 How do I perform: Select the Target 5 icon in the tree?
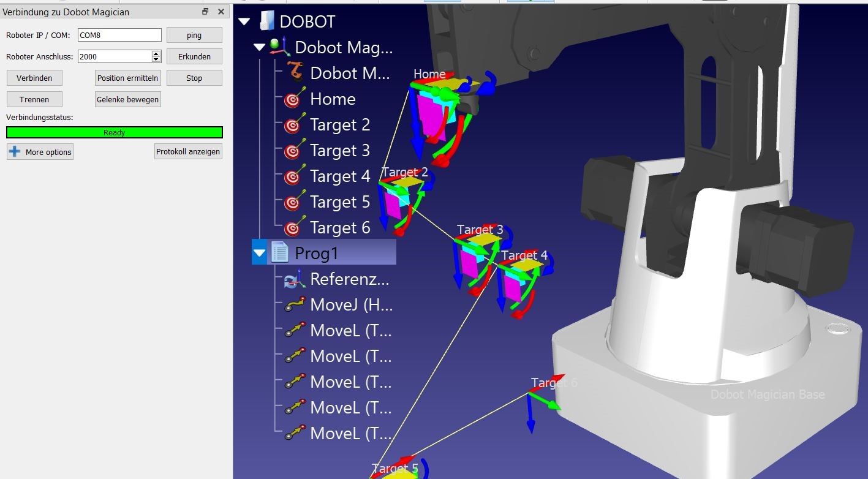295,202
